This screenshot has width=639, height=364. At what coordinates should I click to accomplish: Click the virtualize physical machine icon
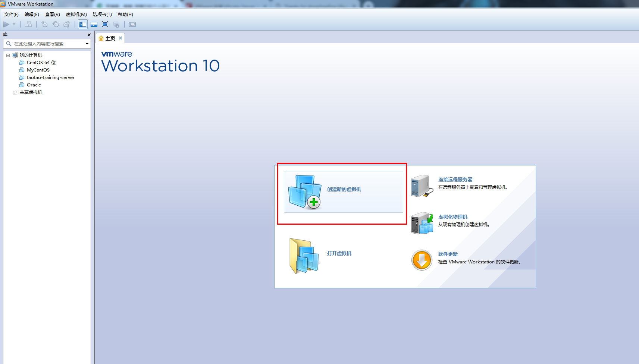[x=422, y=223]
